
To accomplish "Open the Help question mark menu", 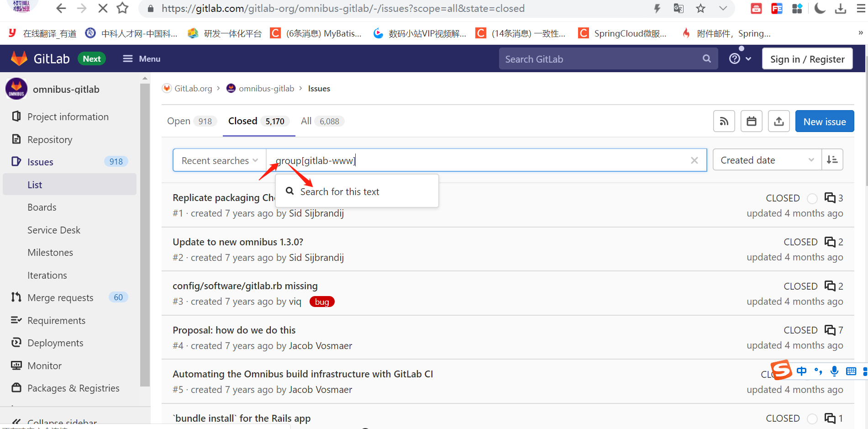I will click(740, 59).
